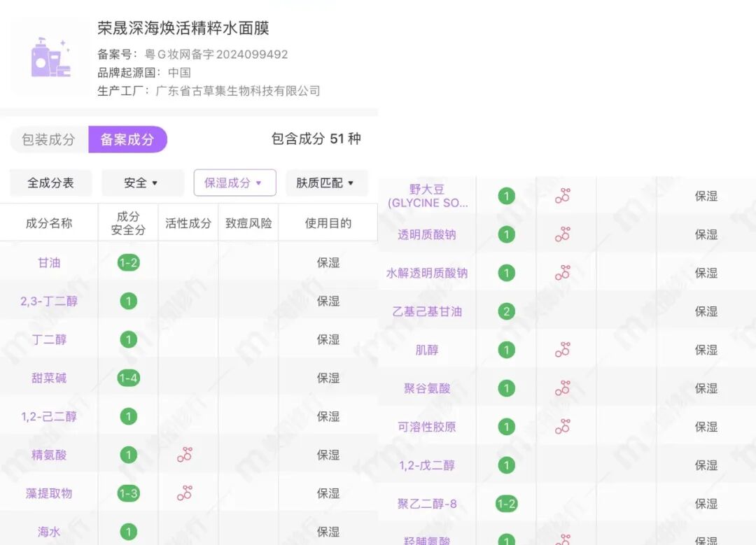Click the active-ingredient icon for 可溶性胶原
This screenshot has width=756, height=545.
coord(563,427)
